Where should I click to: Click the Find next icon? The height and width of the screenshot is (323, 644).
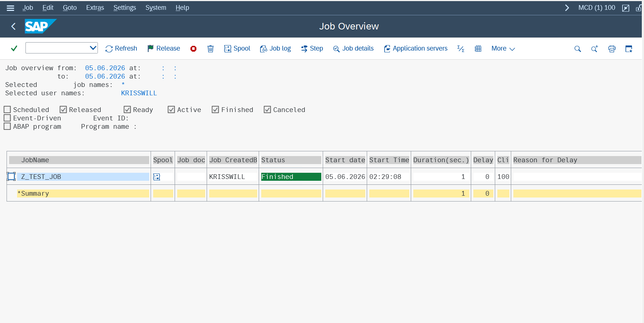595,49
